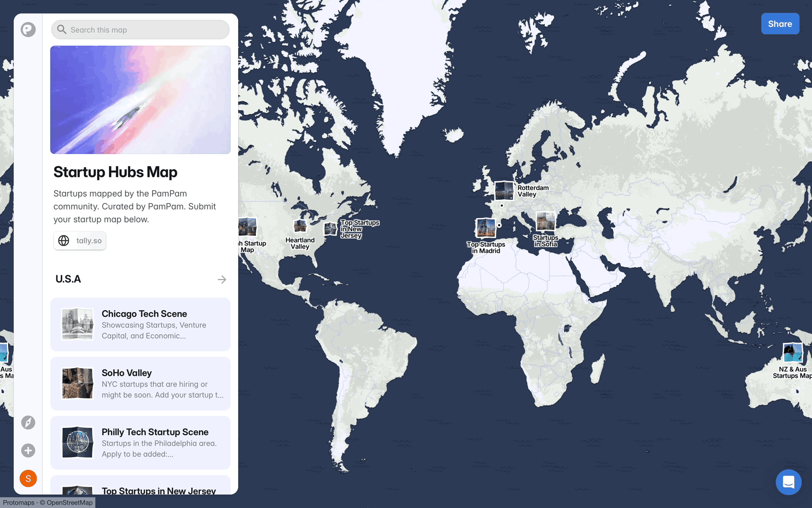This screenshot has width=812, height=508.
Task: Open the OpenStreetMap attribution link
Action: 69,502
